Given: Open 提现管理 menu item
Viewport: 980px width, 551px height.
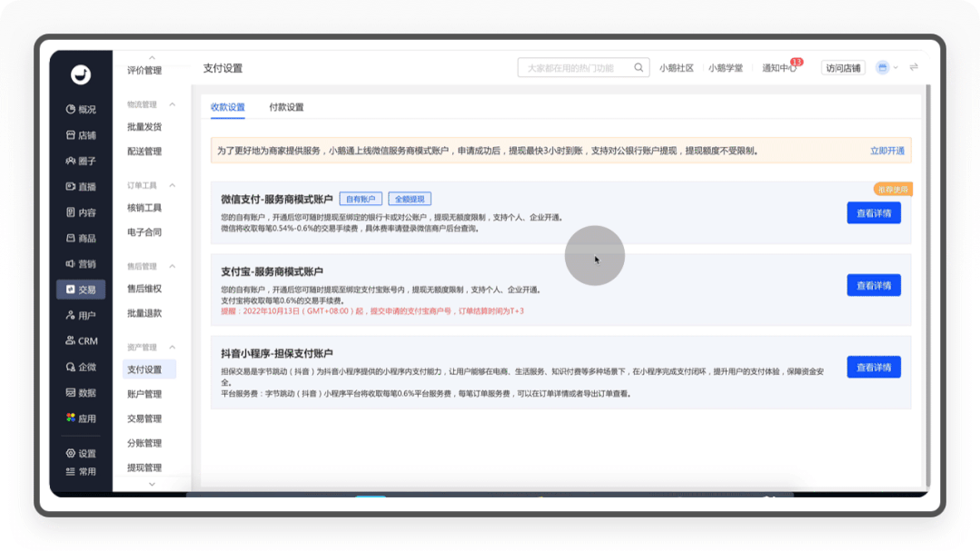Looking at the screenshot, I should (x=144, y=467).
